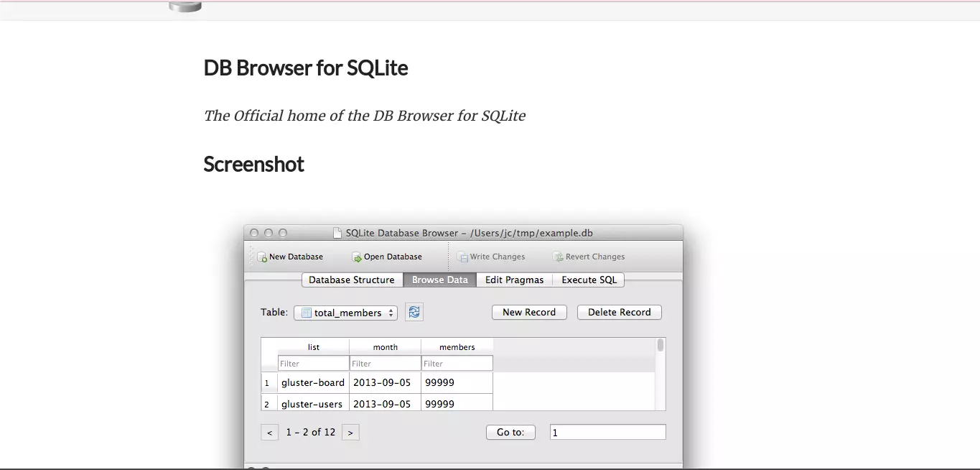Click the members column header

(x=457, y=347)
